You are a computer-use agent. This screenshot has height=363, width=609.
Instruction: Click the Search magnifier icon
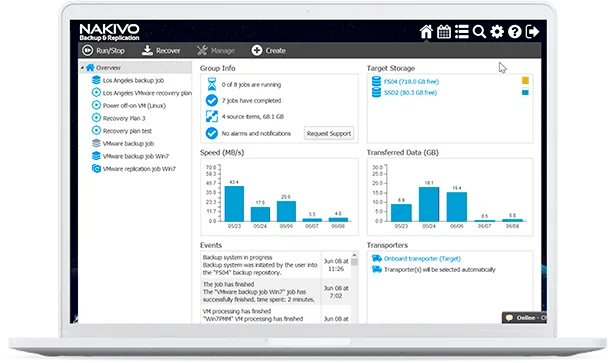(x=479, y=31)
